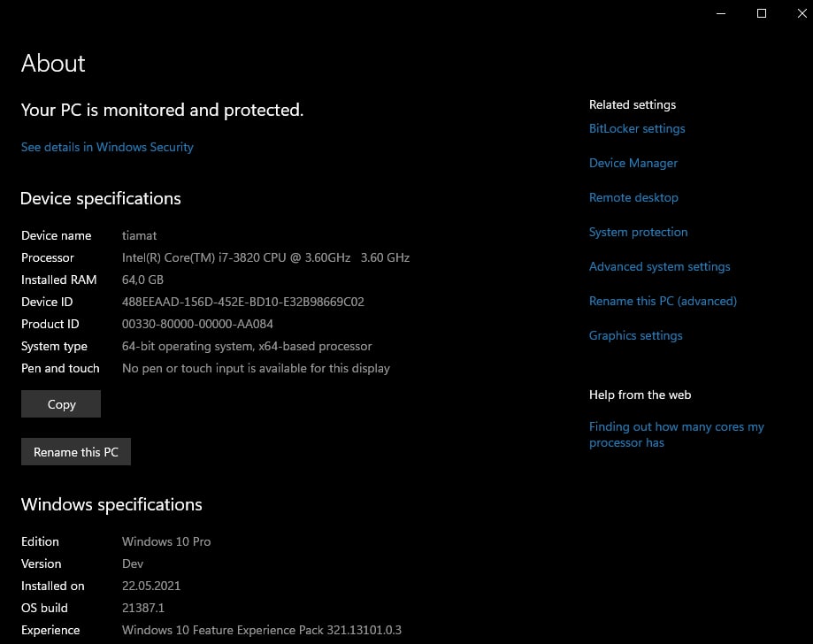Select OS build value 21387.1
This screenshot has width=813, height=644.
[142, 608]
